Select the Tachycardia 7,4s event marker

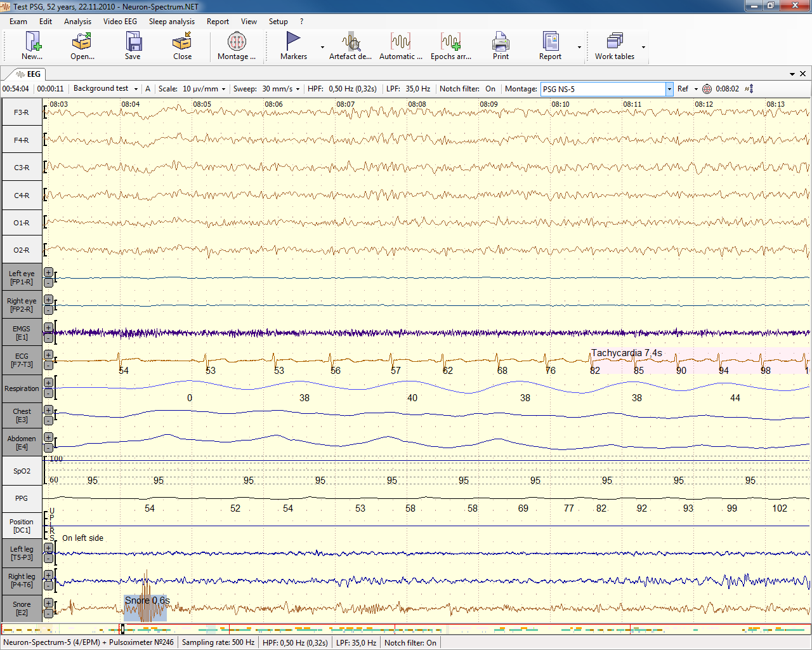click(627, 353)
